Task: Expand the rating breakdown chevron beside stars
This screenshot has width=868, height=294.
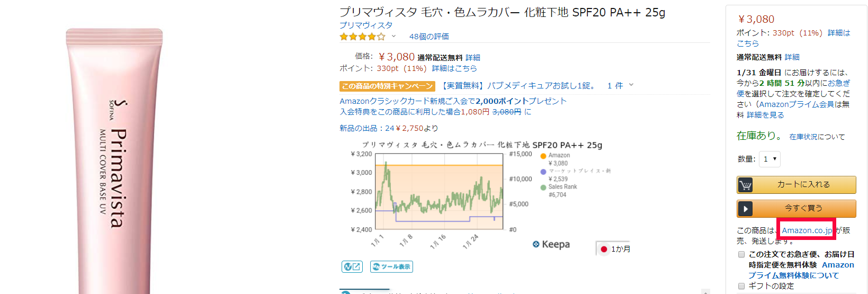Action: 393,37
